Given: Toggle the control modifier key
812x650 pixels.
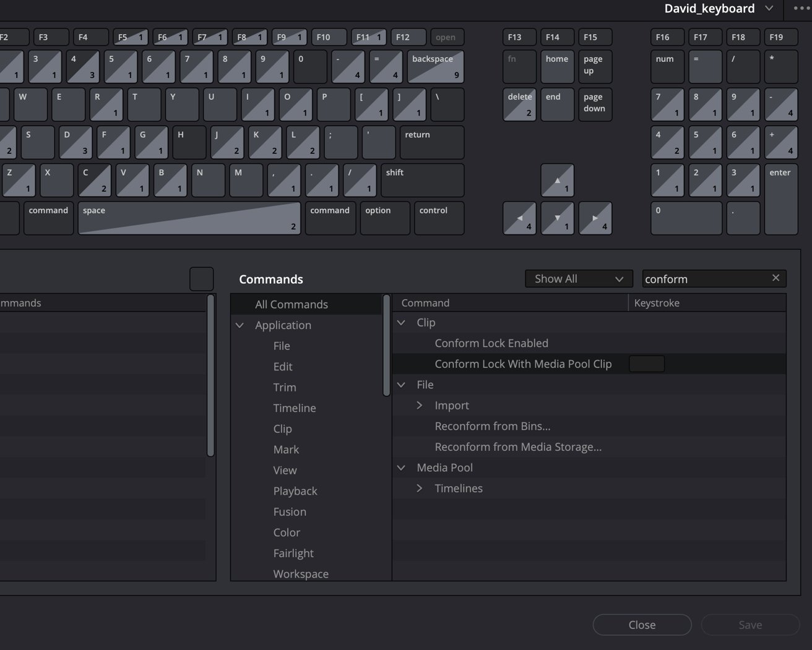Looking at the screenshot, I should (438, 218).
